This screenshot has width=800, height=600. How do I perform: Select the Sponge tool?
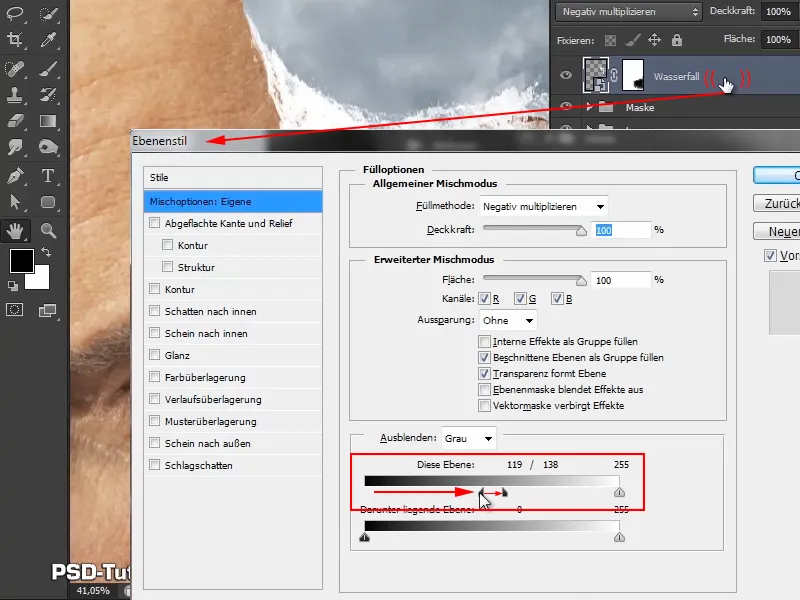[x=48, y=147]
